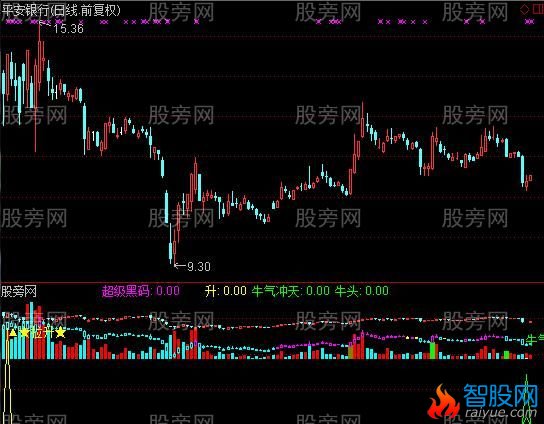544x424 pixels.
Task: Click the 牛头: 0.00 indicator value
Action: point(362,291)
